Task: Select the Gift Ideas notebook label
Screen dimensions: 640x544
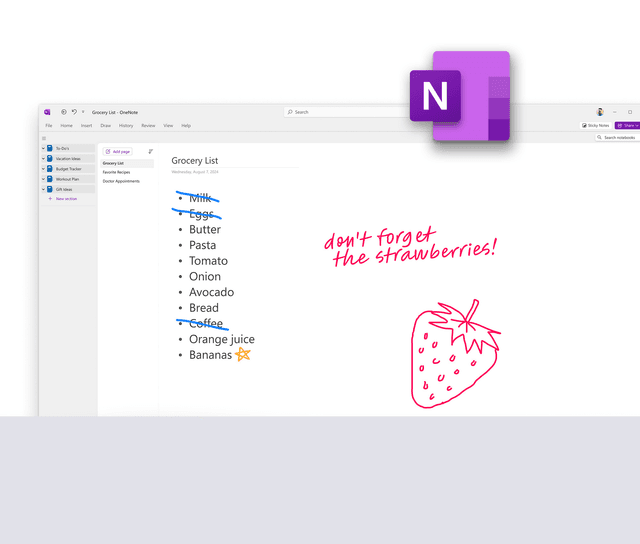Action: (x=64, y=189)
